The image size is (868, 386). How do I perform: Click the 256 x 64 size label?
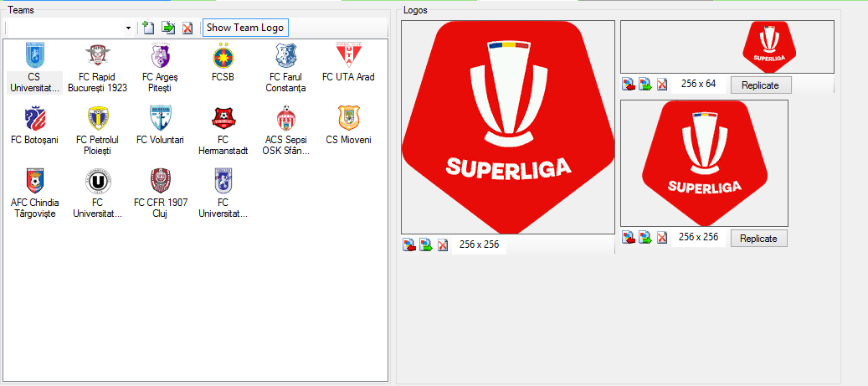click(698, 85)
